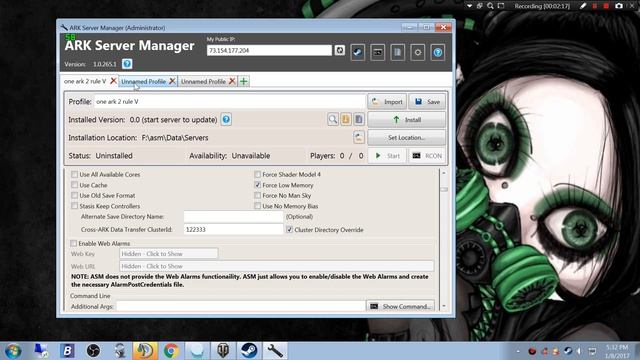Click the orange download icon beside Install
The width and height of the screenshot is (640, 360).
[x=346, y=120]
